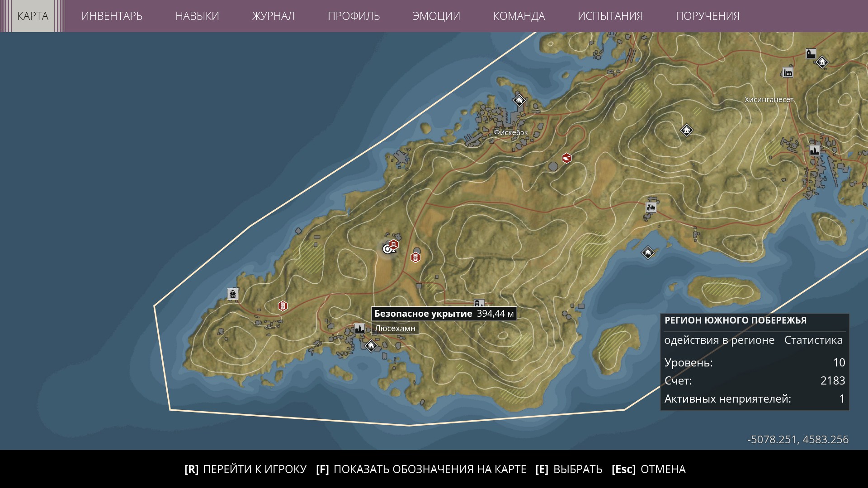Select the boat harbor icon on the west coast
The width and height of the screenshot is (868, 488).
click(233, 294)
